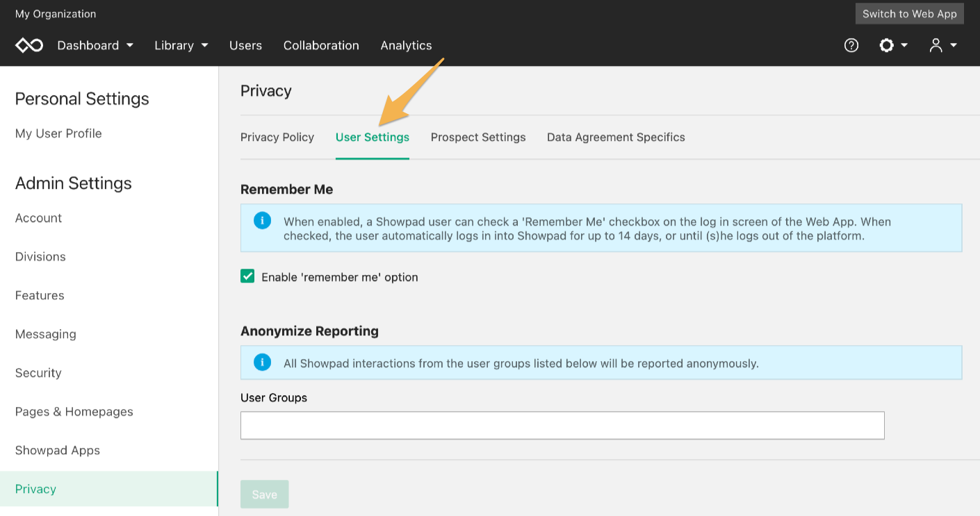Expand the dropdown arrow beside gear icon
980x516 pixels.
pos(904,45)
